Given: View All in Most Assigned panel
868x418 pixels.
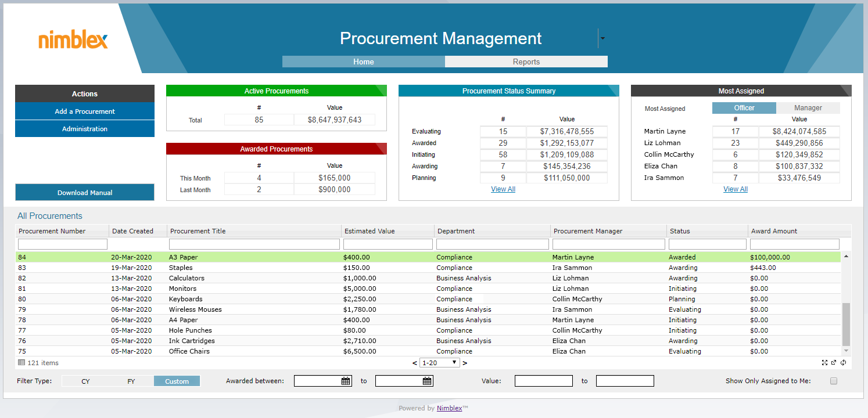Looking at the screenshot, I should (x=736, y=189).
